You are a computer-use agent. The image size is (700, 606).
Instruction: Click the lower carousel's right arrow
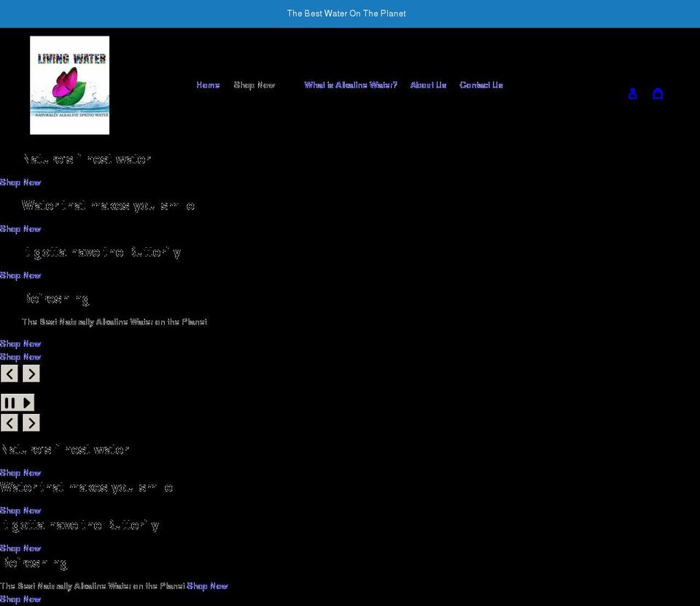[31, 422]
